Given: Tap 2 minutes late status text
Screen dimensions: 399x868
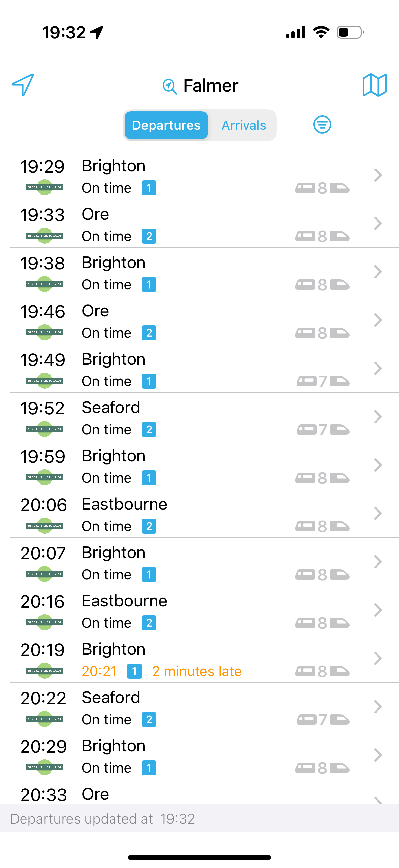Looking at the screenshot, I should (197, 671).
